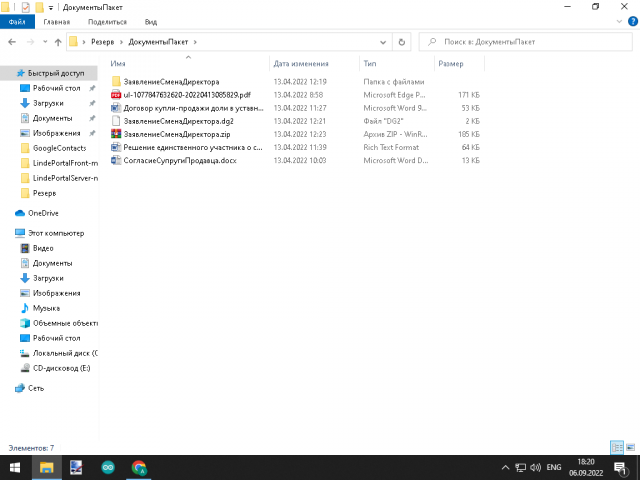Open recent locations dropdown next to forward arrow
The image size is (640, 480).
tap(45, 42)
